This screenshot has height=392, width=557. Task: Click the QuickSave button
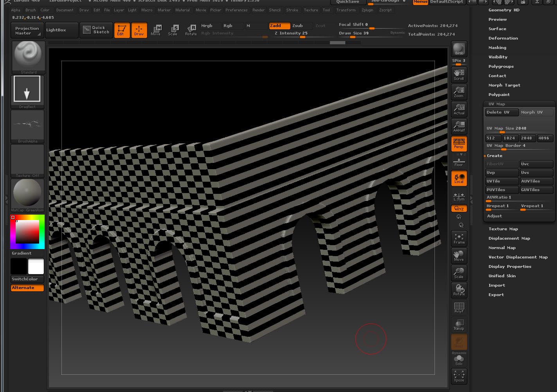[x=348, y=2]
